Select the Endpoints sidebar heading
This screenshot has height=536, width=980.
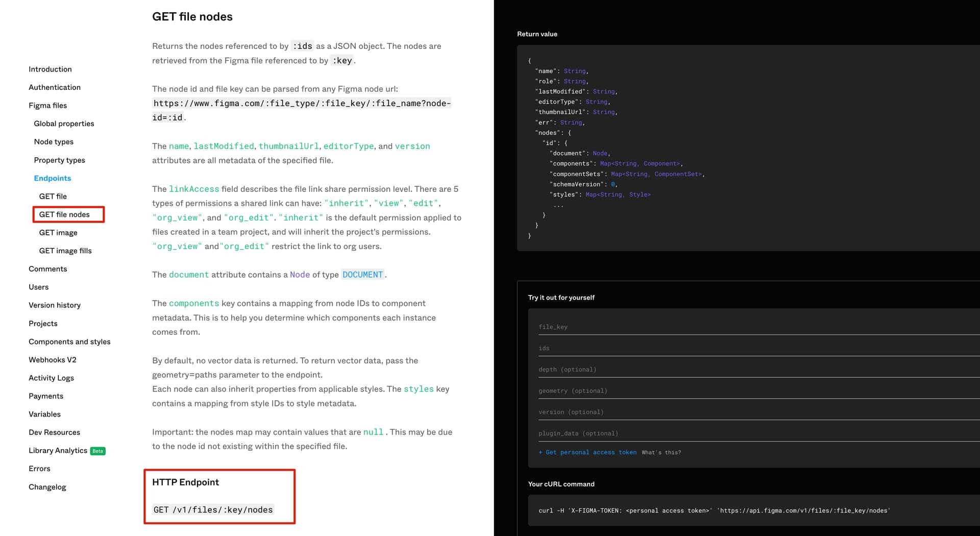53,178
